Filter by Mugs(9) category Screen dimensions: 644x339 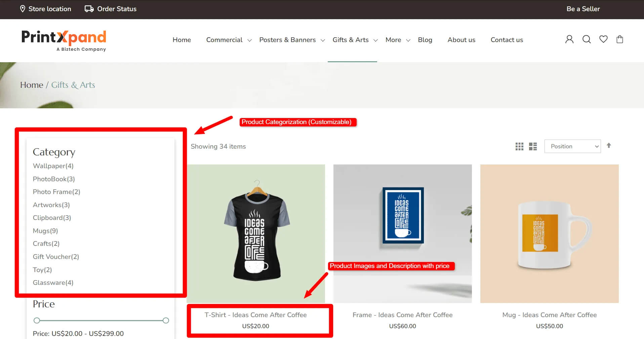pos(45,231)
